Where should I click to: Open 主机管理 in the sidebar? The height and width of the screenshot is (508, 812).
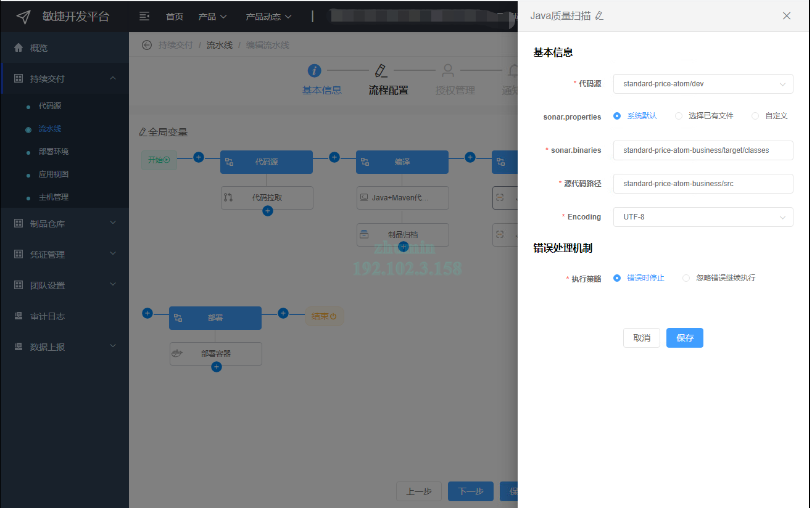[54, 197]
